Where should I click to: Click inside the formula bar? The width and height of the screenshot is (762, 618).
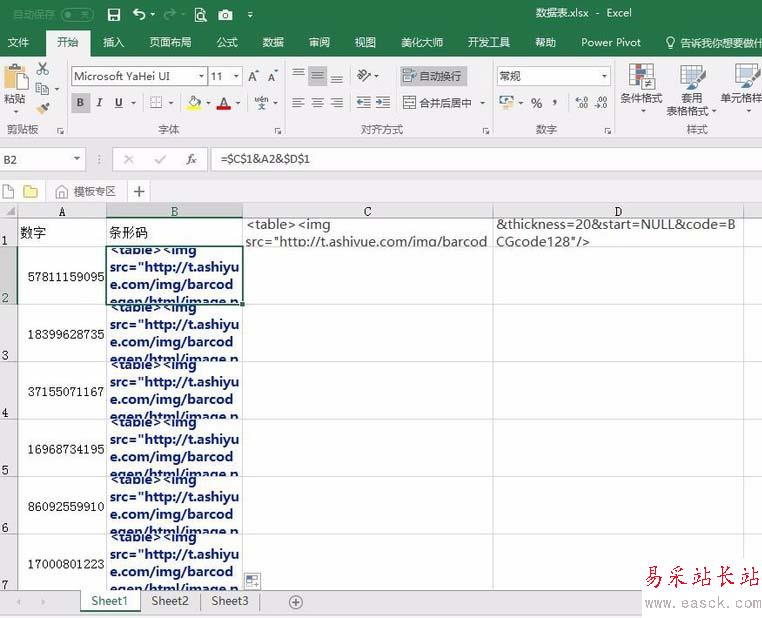point(486,159)
